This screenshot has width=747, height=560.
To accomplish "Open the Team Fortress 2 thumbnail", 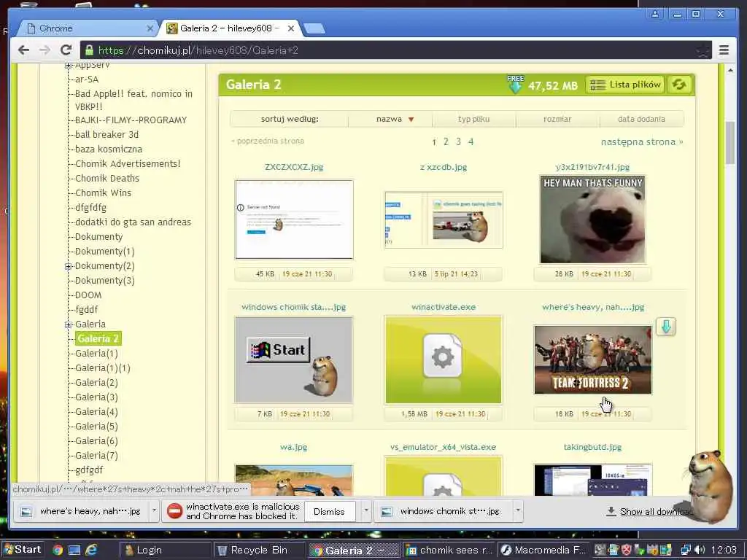I will click(592, 360).
